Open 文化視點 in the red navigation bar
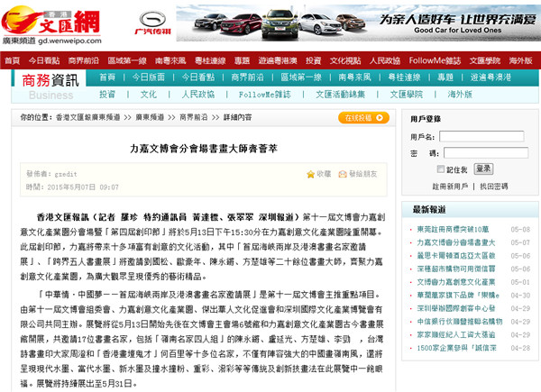 345,60
